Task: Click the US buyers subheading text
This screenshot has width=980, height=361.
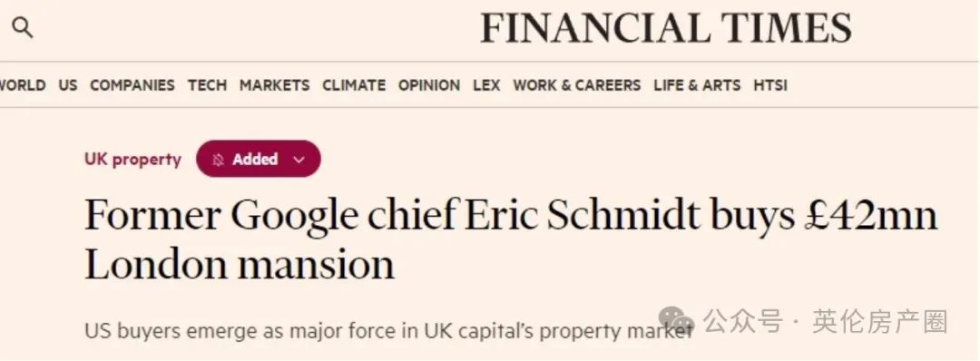Action: click(388, 330)
